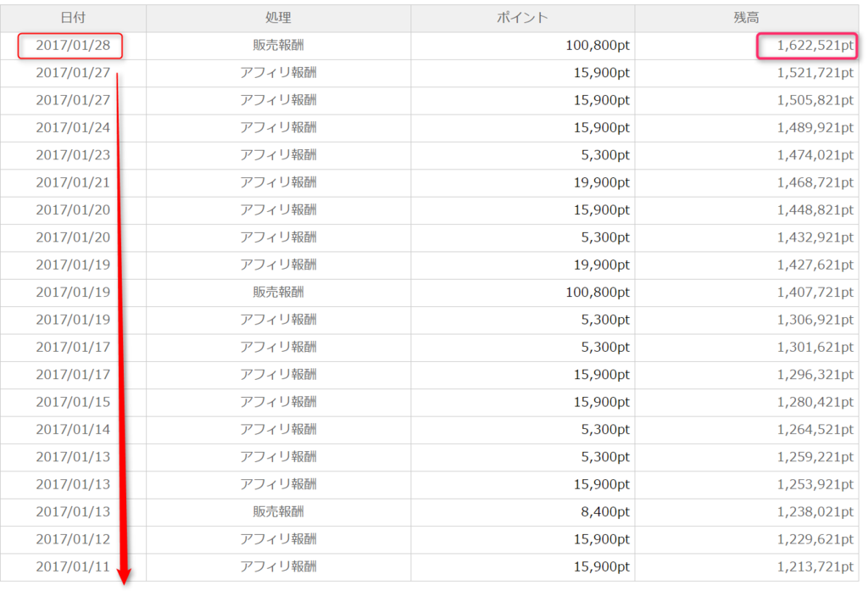Select the 8,400pt points cell
Image resolution: width=868 pixels, height=591 pixels.
point(605,512)
